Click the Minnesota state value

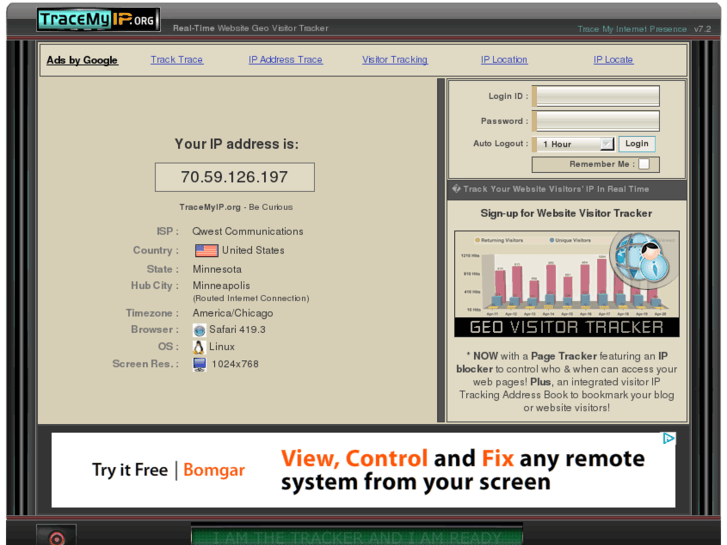(217, 269)
